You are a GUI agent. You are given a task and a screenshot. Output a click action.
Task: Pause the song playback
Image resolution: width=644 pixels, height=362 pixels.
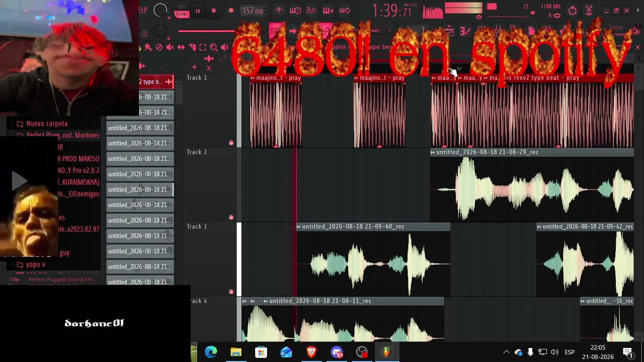pos(198,11)
